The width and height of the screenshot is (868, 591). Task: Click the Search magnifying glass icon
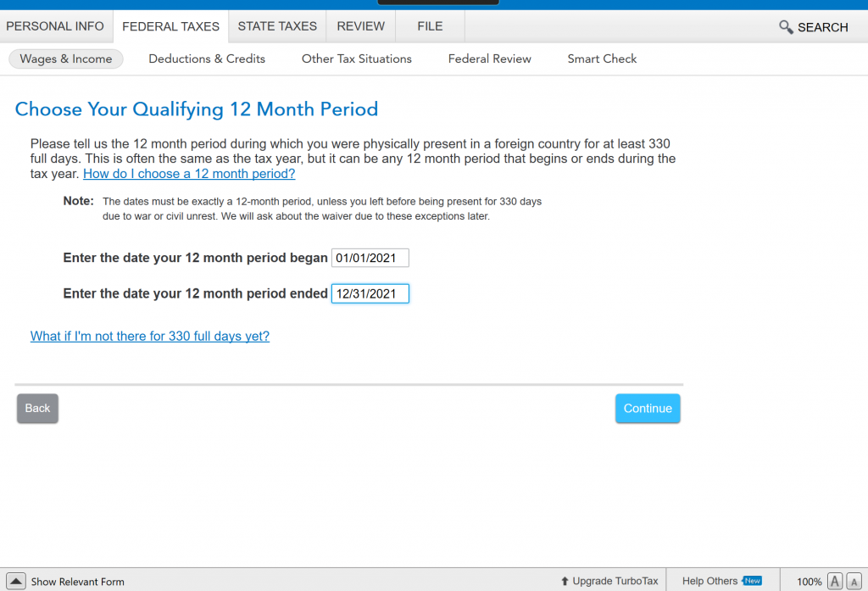tap(786, 27)
